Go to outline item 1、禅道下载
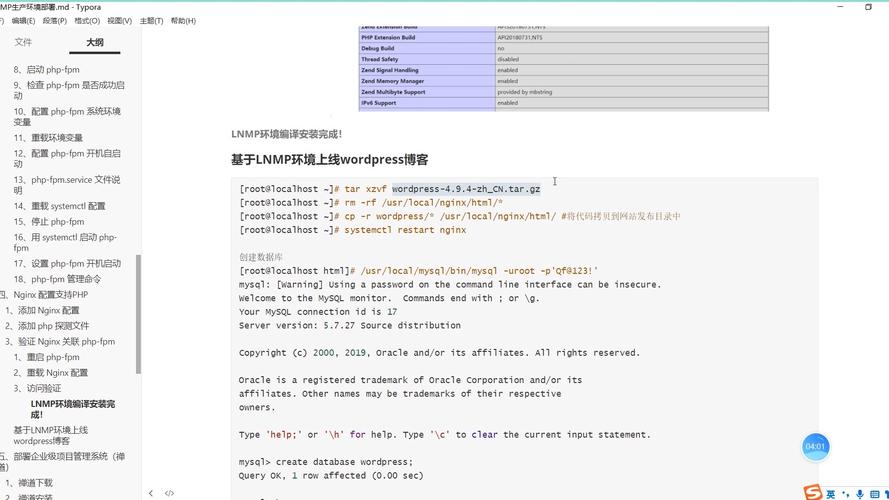The width and height of the screenshot is (889, 500). [x=28, y=483]
